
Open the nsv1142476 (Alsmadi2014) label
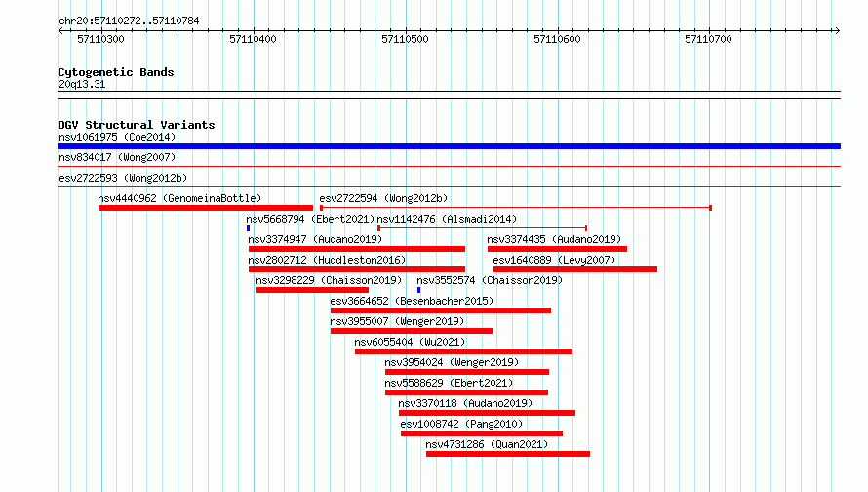447,219
